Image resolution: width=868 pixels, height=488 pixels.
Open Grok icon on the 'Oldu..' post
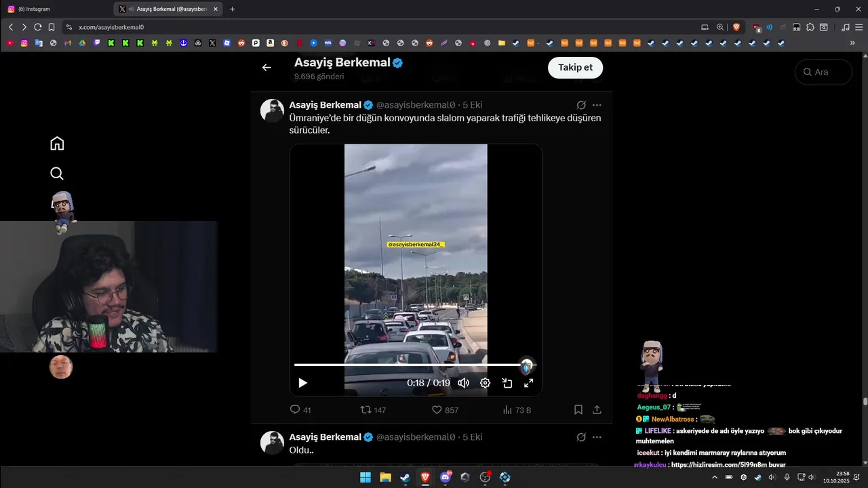[x=581, y=437]
